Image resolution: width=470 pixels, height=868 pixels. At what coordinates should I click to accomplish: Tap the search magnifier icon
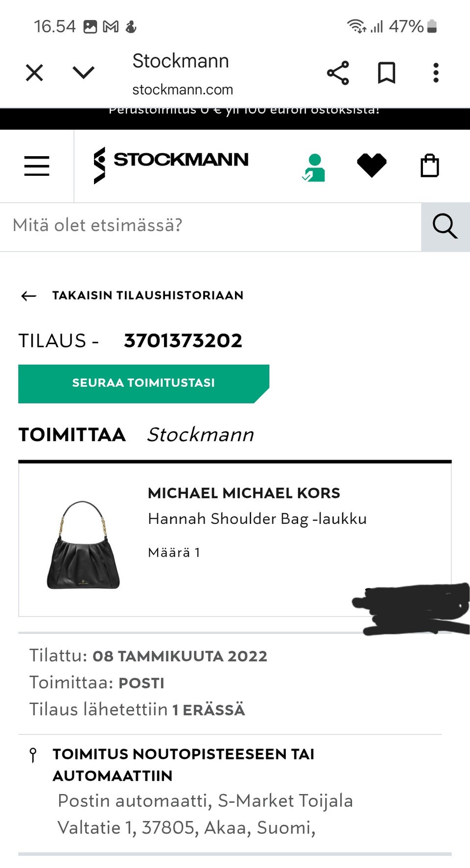coord(445,226)
